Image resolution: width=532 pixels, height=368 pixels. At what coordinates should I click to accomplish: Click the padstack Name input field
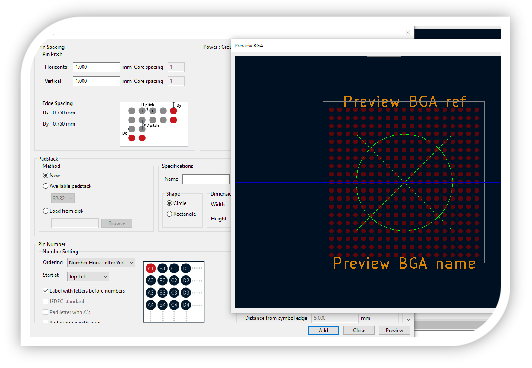click(206, 179)
